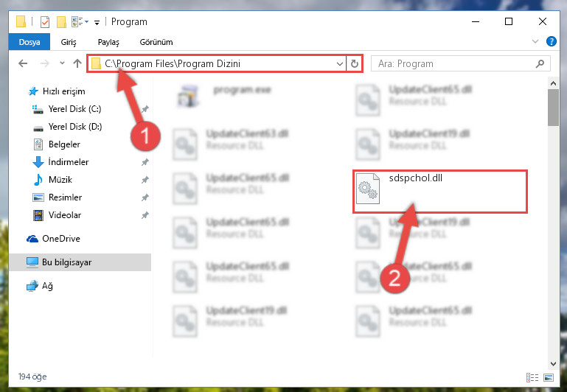Switch to details list view icon
This screenshot has height=392, width=567.
tap(532, 377)
